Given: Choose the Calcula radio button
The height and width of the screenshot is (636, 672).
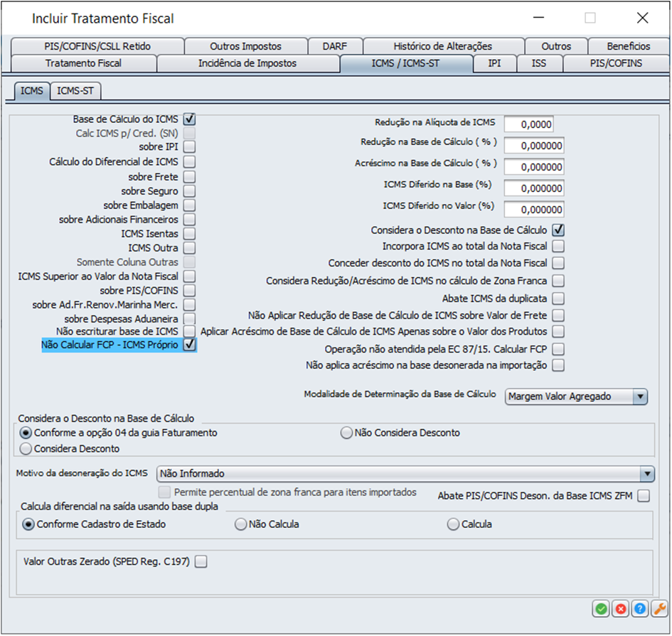Looking at the screenshot, I should (x=454, y=524).
